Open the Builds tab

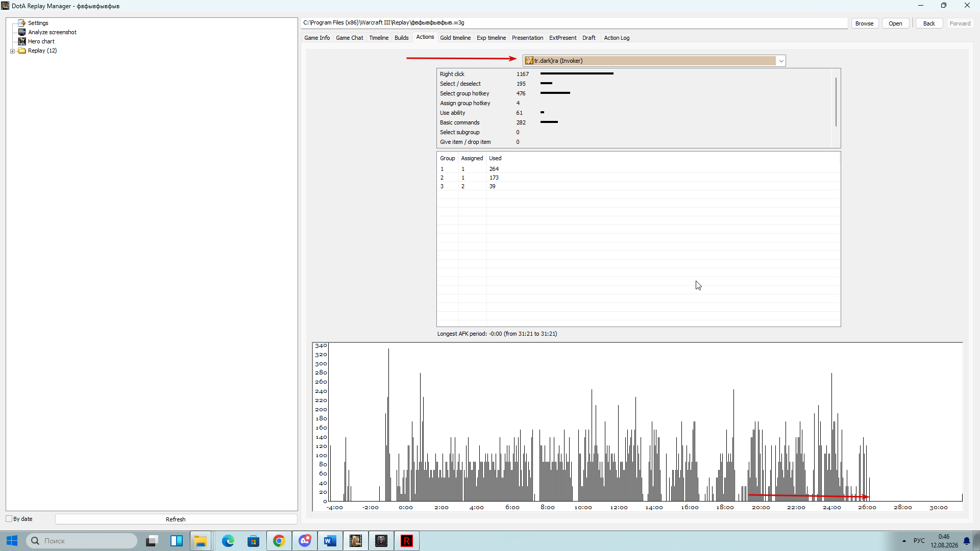[x=402, y=38]
